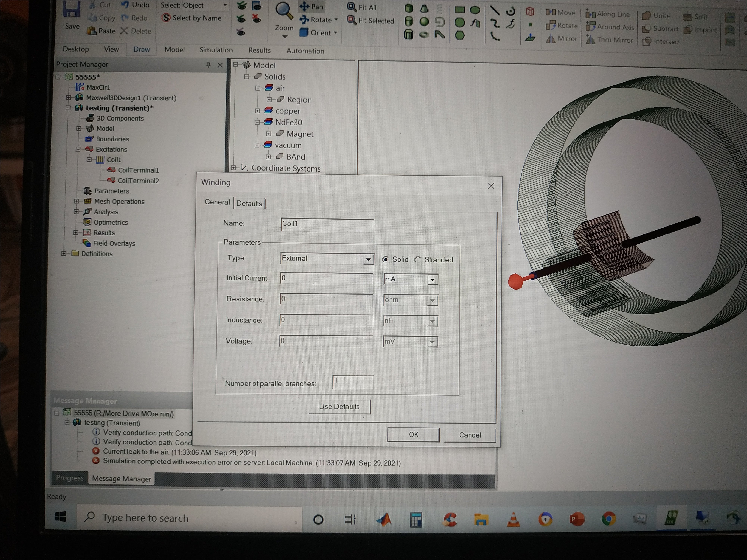Click OK in the Winding dialog
747x560 pixels.
click(x=413, y=435)
